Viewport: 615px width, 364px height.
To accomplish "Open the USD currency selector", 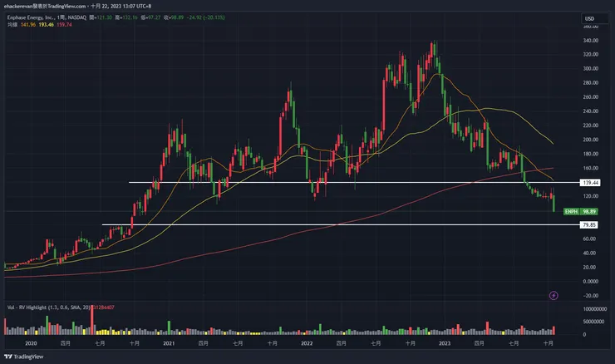I will point(594,18).
